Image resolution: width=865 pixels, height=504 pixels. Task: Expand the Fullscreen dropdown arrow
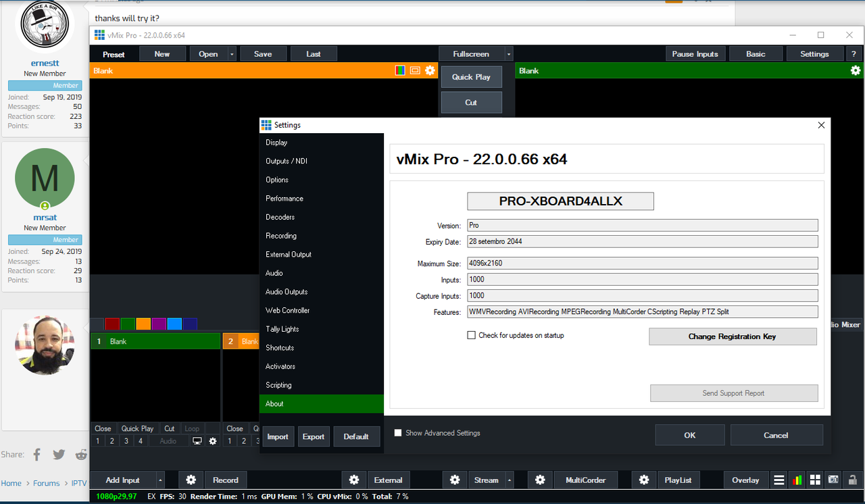(x=509, y=54)
